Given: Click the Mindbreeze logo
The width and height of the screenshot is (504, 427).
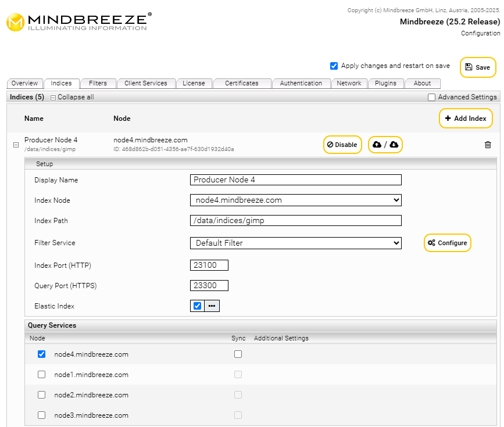Looking at the screenshot, I should click(x=79, y=22).
